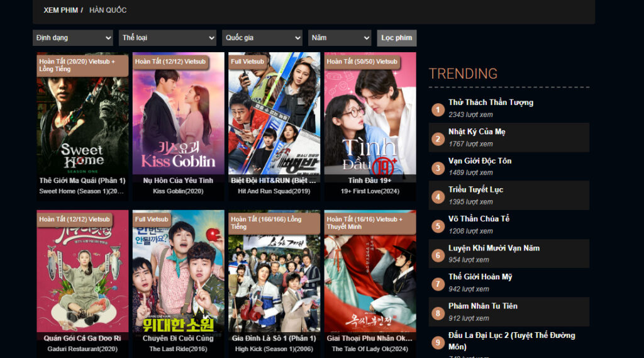Select The Last Ride movie poster
The height and width of the screenshot is (358, 644).
pos(179,277)
